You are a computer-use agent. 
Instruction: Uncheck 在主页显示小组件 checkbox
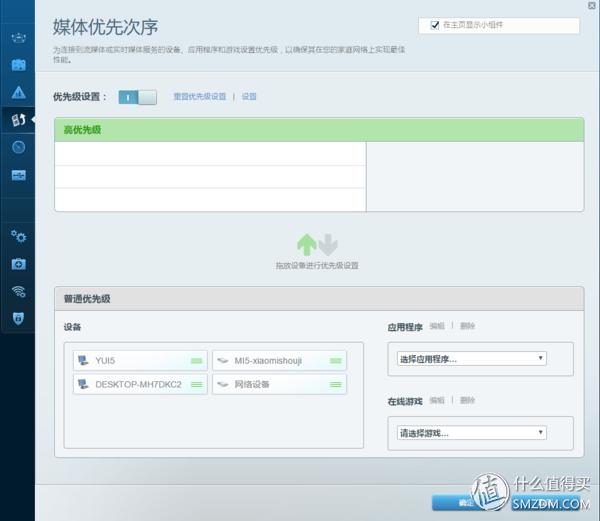tap(435, 25)
